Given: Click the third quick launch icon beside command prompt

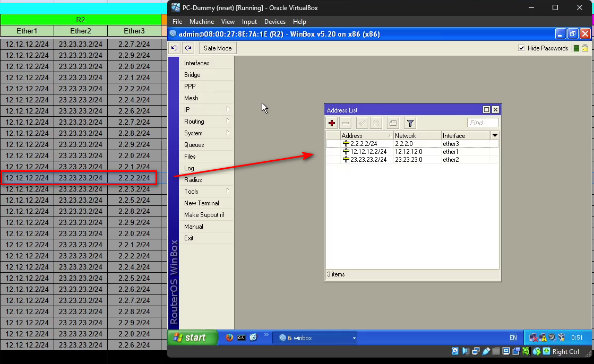Looking at the screenshot, I should pos(253,337).
